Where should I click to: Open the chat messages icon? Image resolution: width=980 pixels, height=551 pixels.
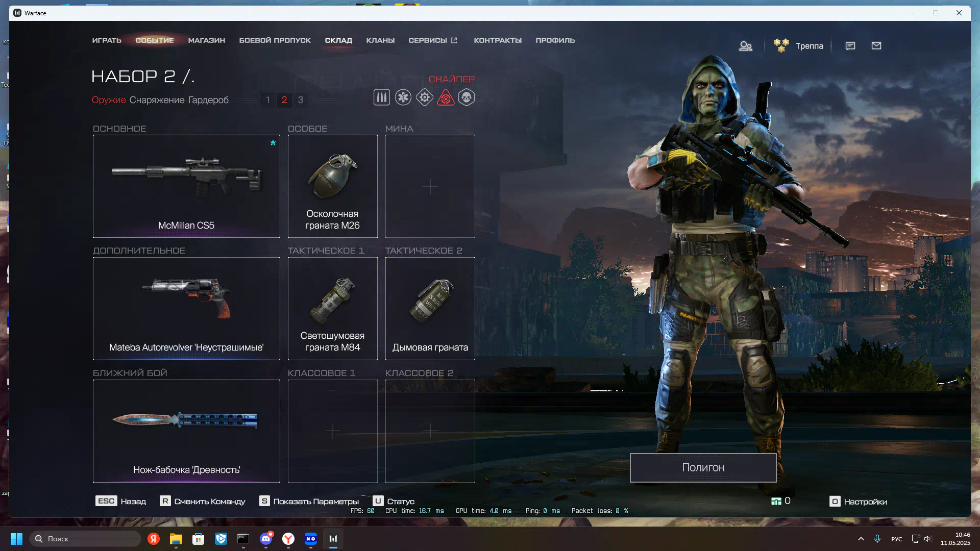[x=850, y=46]
